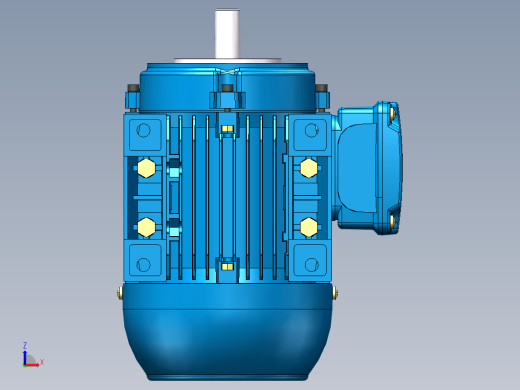Select the right black flange bolt
The image size is (520, 390).
coord(322,89)
